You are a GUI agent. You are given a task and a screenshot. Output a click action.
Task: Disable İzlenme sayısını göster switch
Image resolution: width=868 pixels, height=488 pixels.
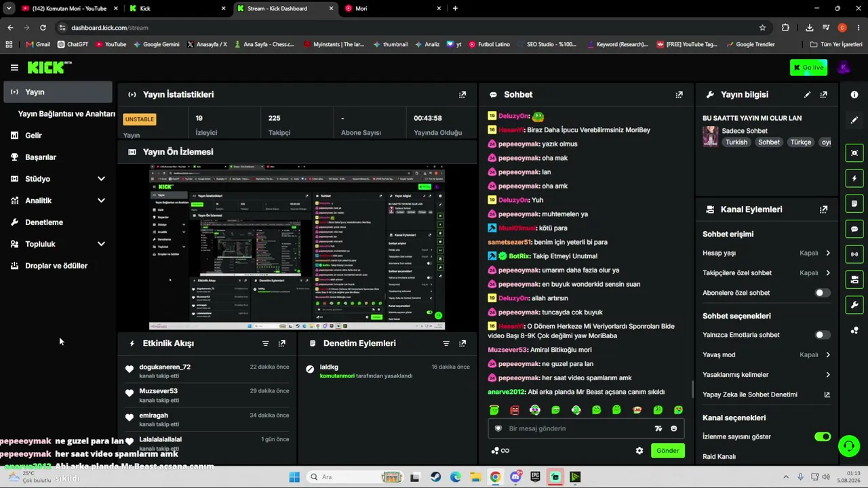[823, 436]
